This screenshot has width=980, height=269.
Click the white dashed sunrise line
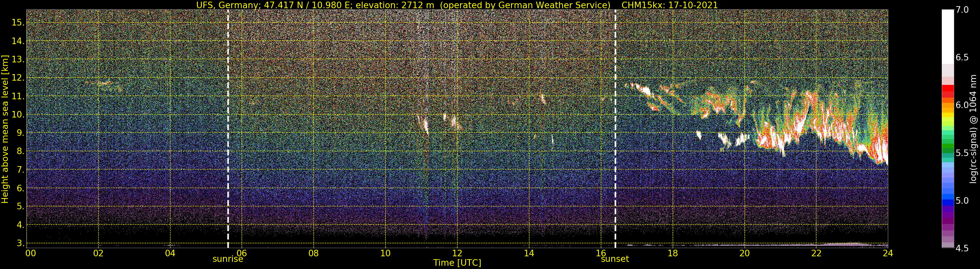(x=228, y=129)
